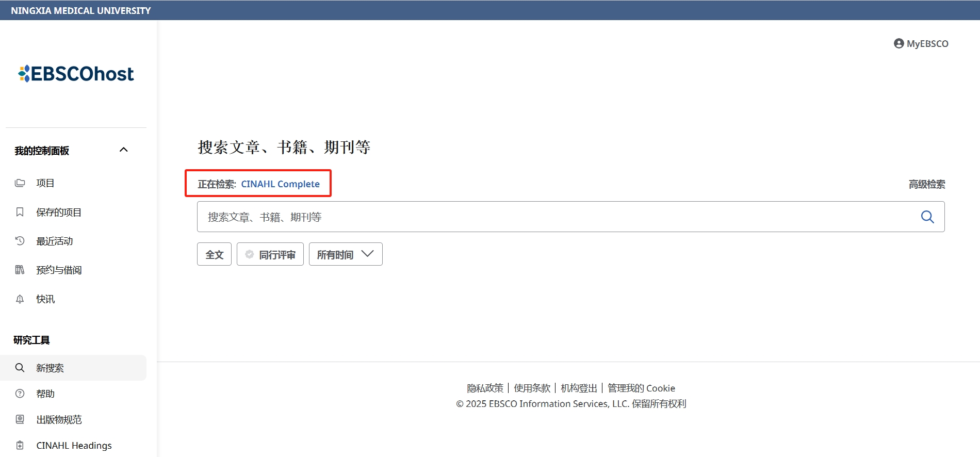Click the publication icon beside 出版物规范

pos(20,419)
